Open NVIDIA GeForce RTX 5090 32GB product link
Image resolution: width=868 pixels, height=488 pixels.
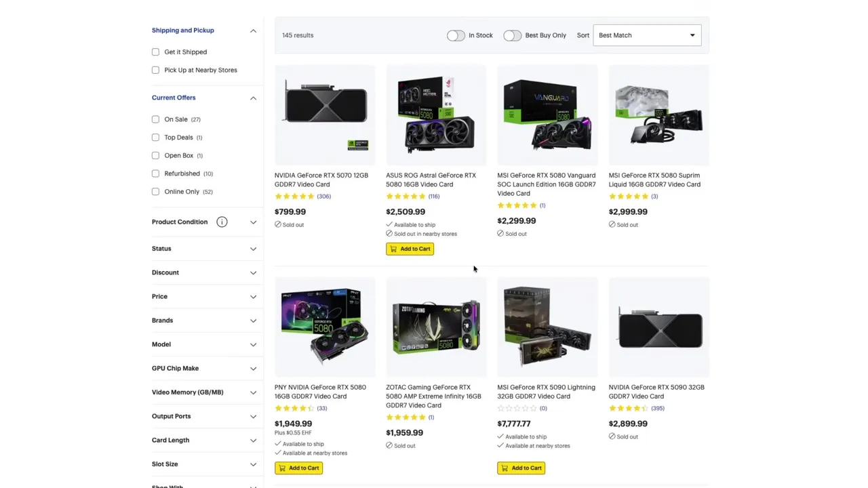pos(656,392)
